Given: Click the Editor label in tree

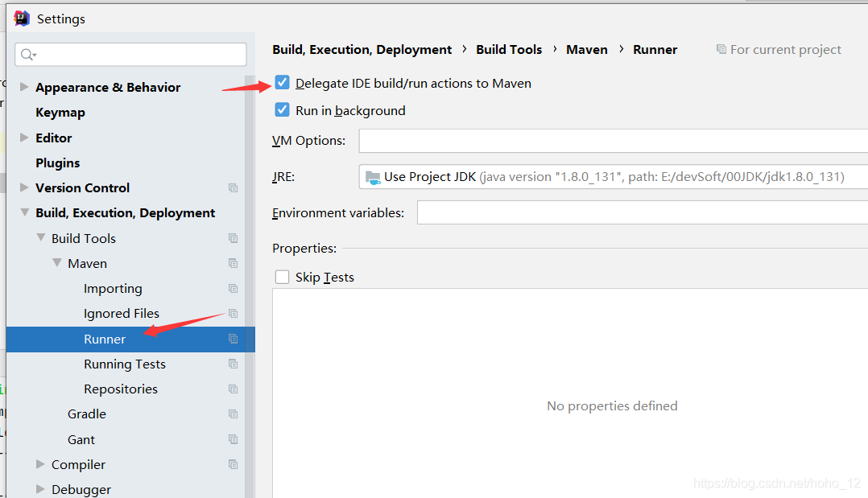Looking at the screenshot, I should (x=54, y=138).
